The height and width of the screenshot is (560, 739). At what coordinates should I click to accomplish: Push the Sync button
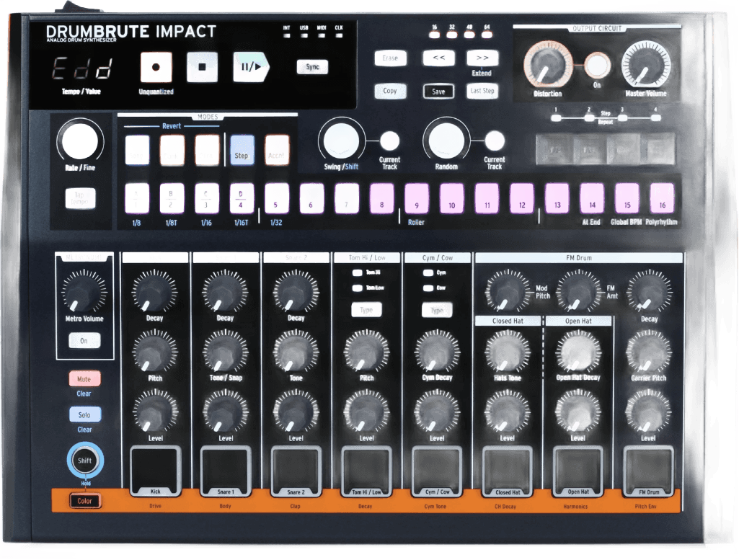(312, 67)
